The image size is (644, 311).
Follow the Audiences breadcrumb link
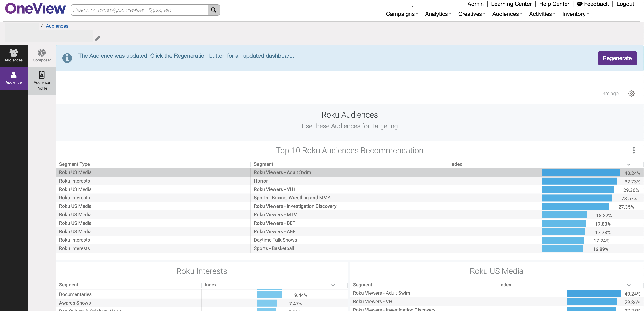point(57,26)
